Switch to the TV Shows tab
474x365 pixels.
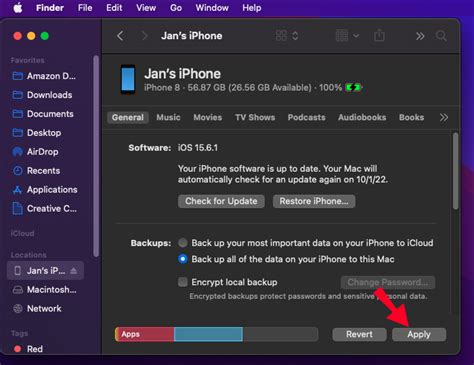point(255,117)
